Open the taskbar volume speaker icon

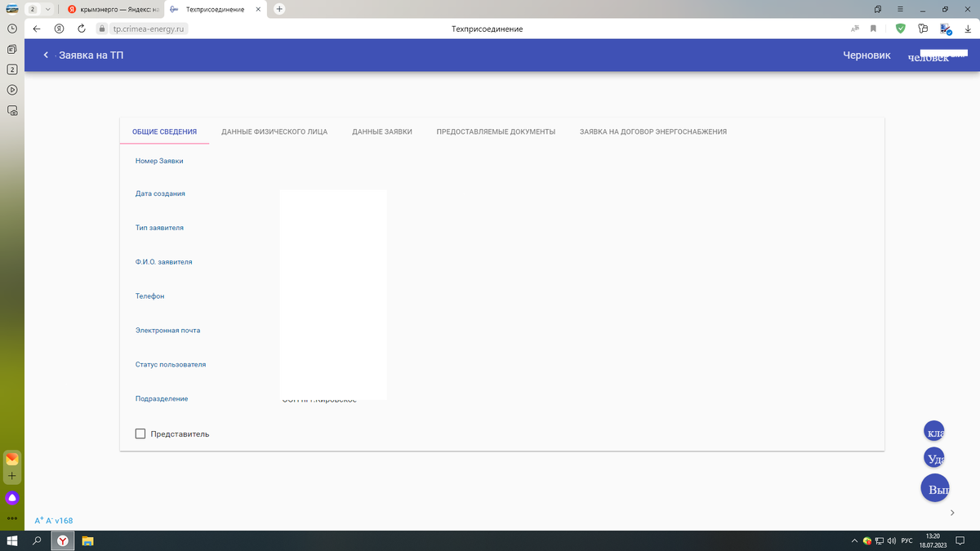pos(891,540)
